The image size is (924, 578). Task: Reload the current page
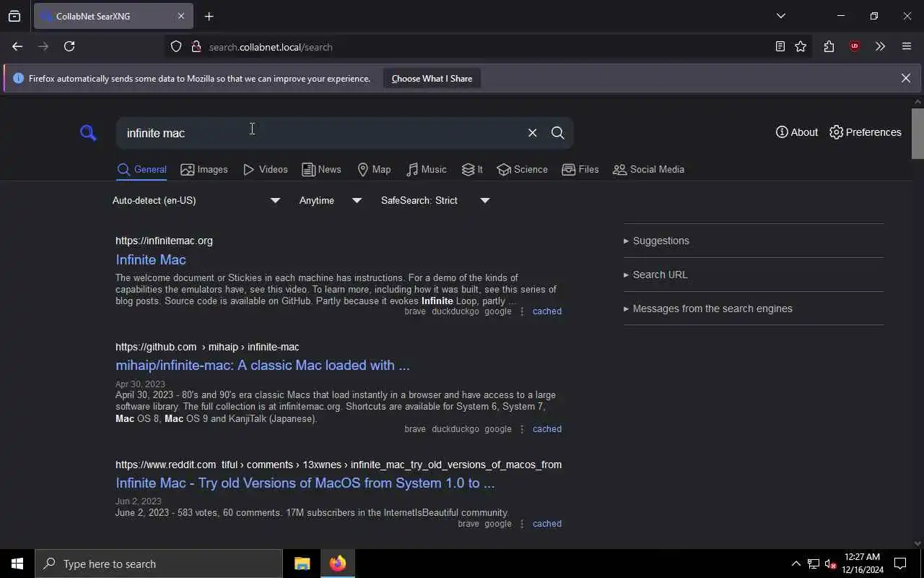[69, 46]
